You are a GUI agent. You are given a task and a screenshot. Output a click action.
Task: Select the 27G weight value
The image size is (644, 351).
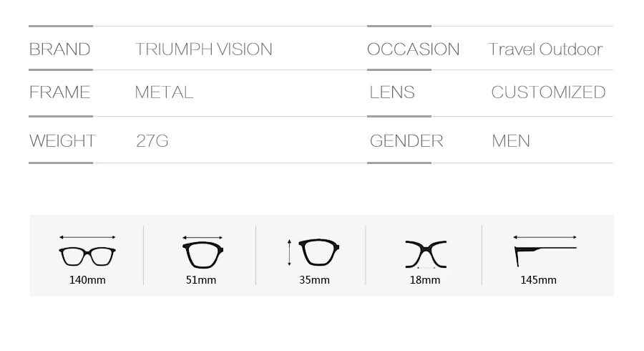tap(152, 141)
